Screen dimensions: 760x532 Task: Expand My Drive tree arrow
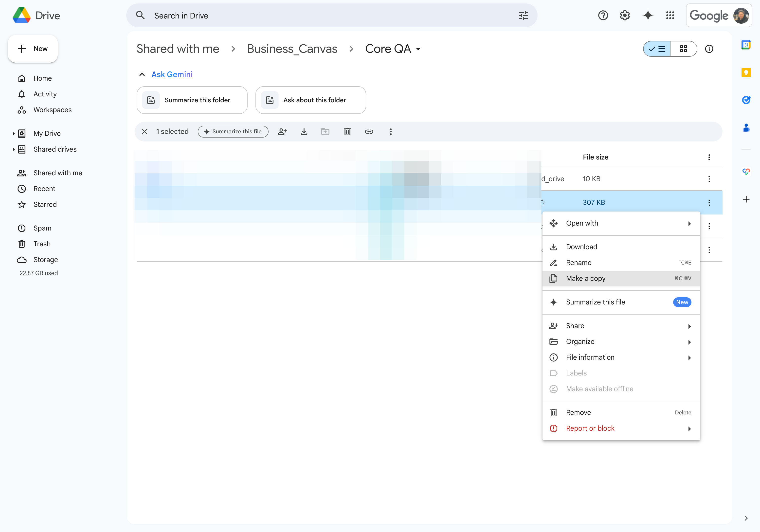(x=14, y=134)
